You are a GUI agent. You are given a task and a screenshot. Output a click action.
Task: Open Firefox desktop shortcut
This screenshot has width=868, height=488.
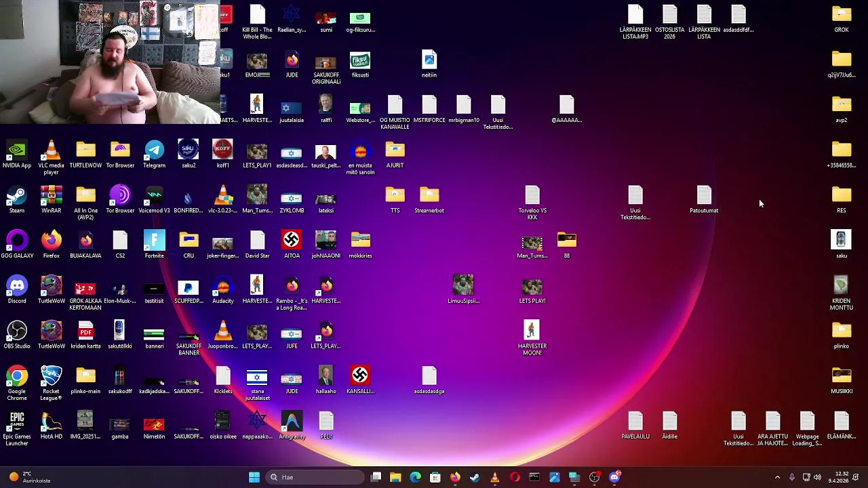coord(51,245)
